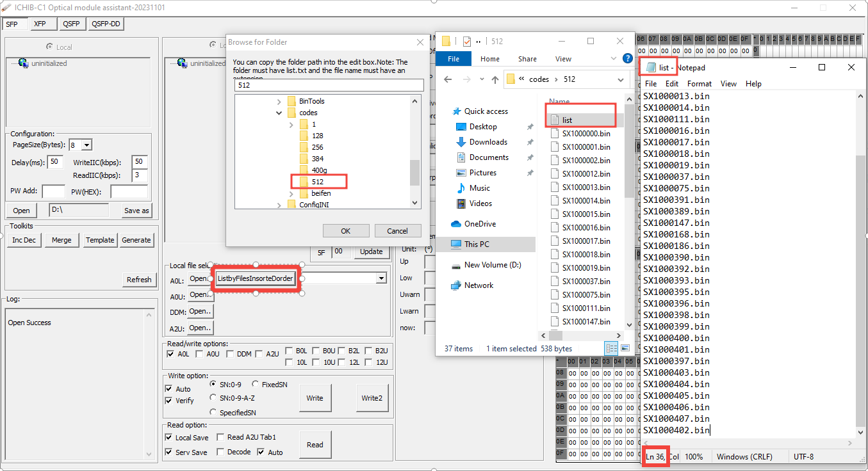
Task: Open the PageSize(Bytes) dropdown
Action: 88,145
